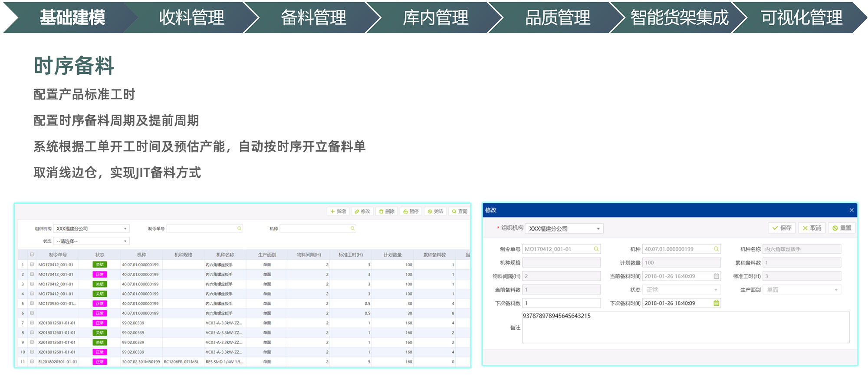
Task: Open calendar picker for 下次备料时间
Action: tap(716, 303)
